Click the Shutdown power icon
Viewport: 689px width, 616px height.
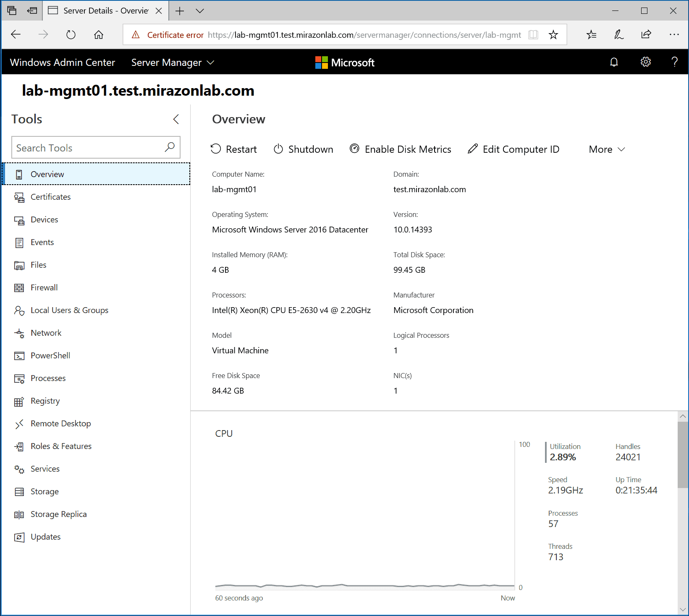278,149
